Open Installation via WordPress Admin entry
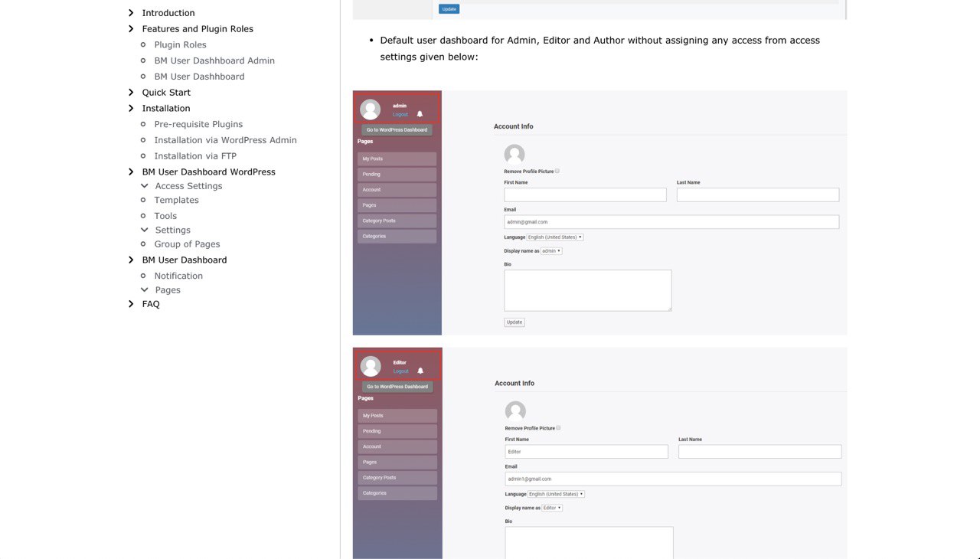980x559 pixels. point(225,140)
